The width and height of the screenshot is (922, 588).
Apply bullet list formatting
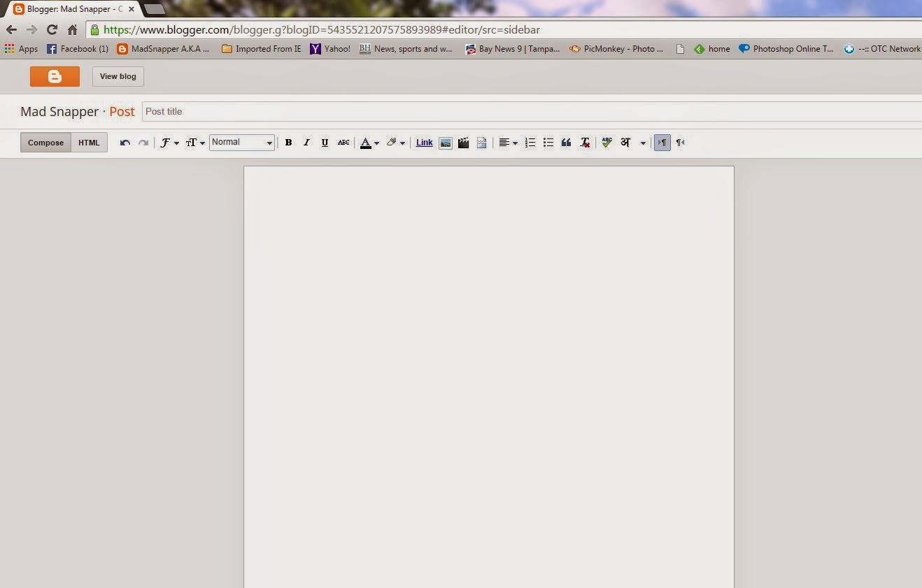pyautogui.click(x=548, y=143)
